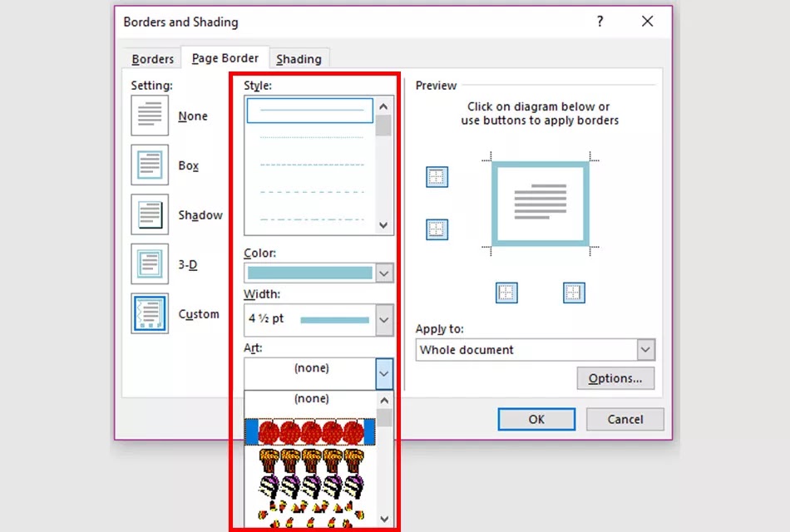
Task: Open the Art dropdown list
Action: pos(383,373)
